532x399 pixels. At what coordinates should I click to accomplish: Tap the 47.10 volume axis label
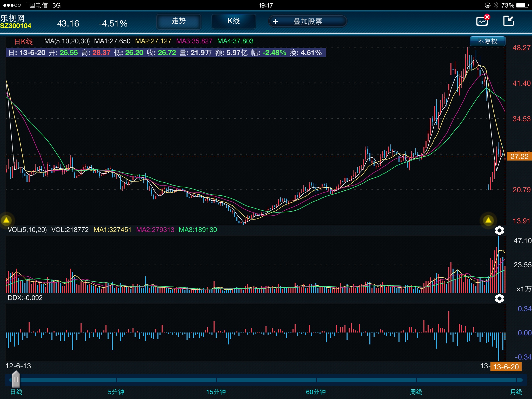click(522, 241)
